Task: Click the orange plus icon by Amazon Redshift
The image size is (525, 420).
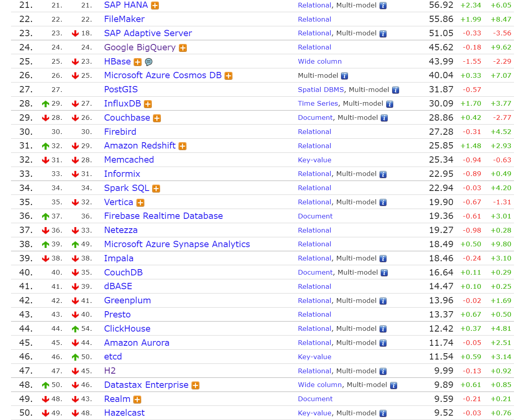Action: pyautogui.click(x=182, y=146)
